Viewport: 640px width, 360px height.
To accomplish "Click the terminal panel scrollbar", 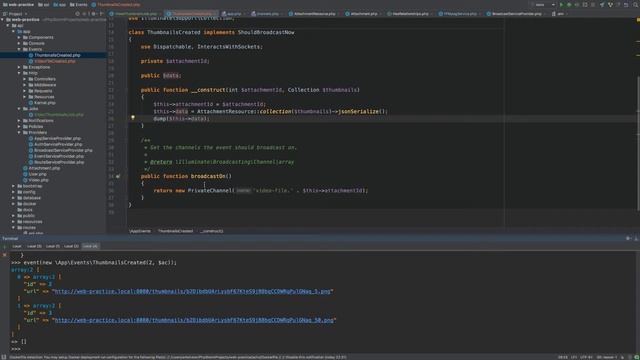I will point(637,302).
